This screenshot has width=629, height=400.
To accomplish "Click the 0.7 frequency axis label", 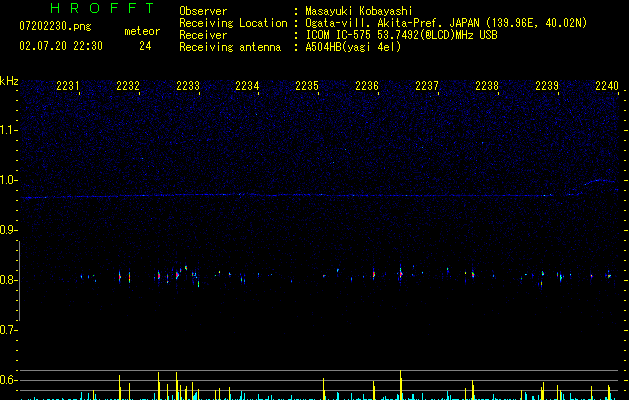I will tap(8, 330).
